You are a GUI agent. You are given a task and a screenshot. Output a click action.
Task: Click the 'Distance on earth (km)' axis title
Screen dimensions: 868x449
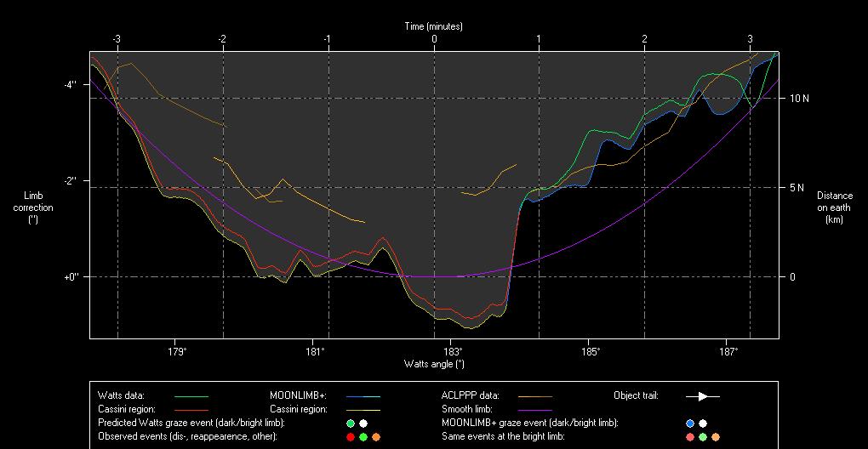click(834, 207)
